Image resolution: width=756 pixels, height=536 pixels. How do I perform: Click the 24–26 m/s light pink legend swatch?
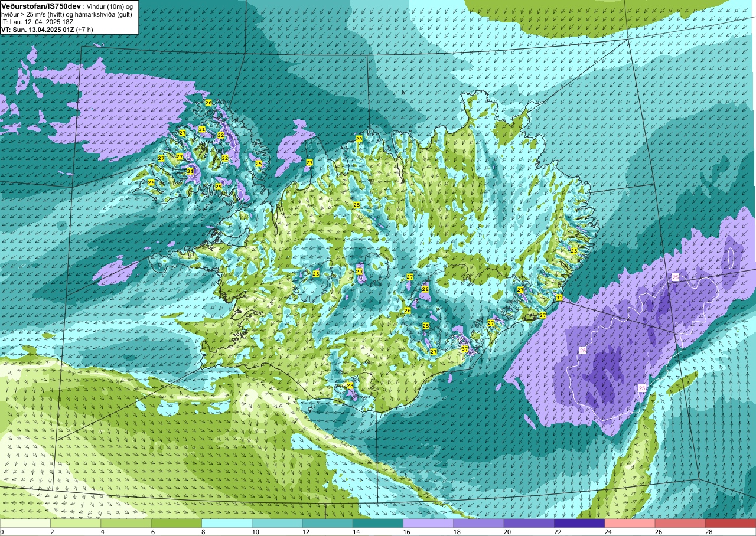(x=630, y=523)
